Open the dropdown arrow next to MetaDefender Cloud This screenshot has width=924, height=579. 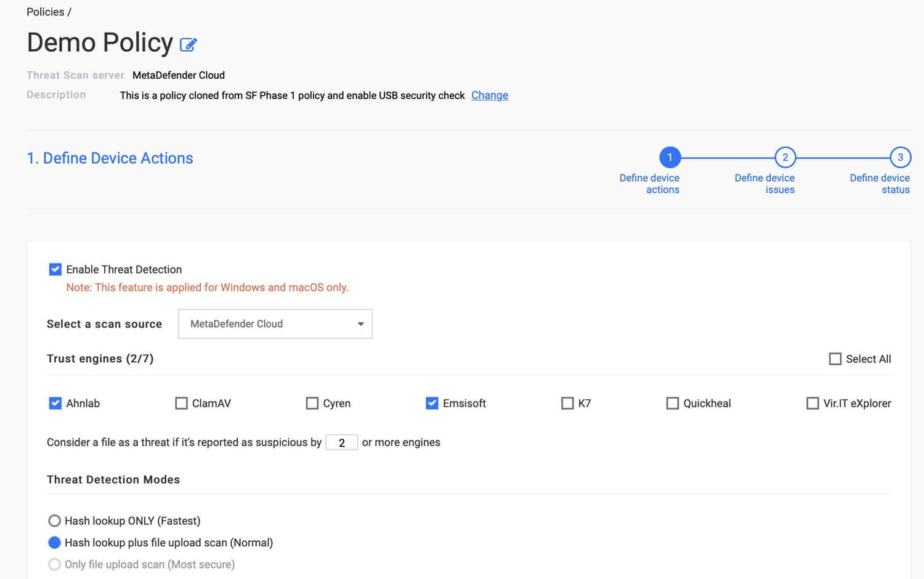pyautogui.click(x=360, y=323)
